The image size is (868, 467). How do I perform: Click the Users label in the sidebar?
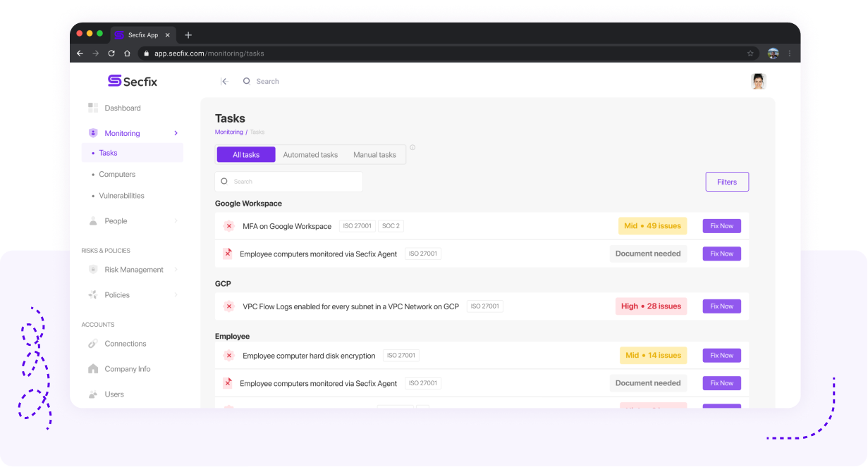114,394
